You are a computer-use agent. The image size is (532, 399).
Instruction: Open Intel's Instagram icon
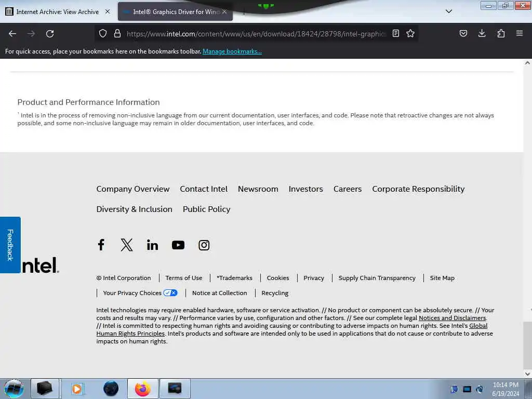(204, 245)
